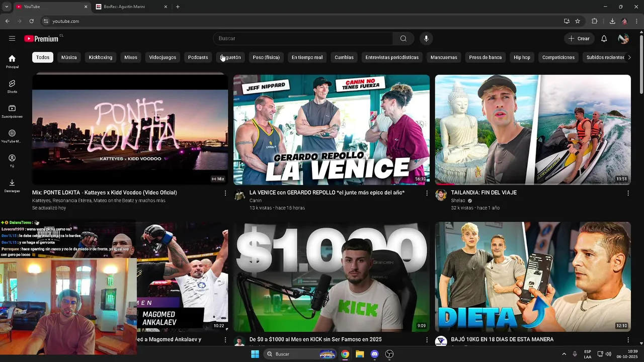Open the Shelao channel avatar
The width and height of the screenshot is (644, 362).
441,195
